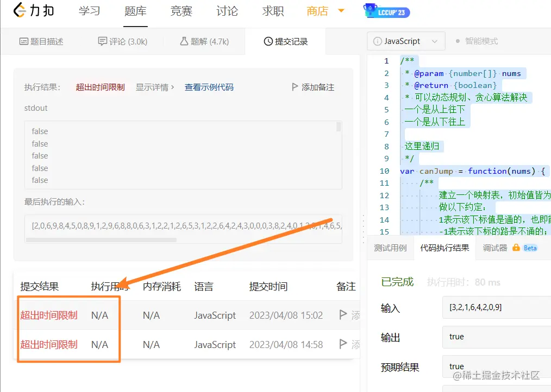
Task: Select the 提交记录 tab
Action: 286,41
